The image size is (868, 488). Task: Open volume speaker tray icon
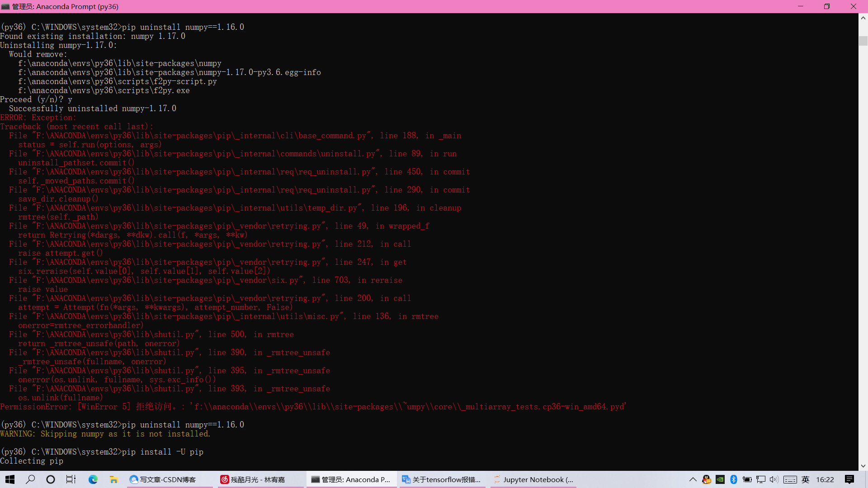click(774, 479)
